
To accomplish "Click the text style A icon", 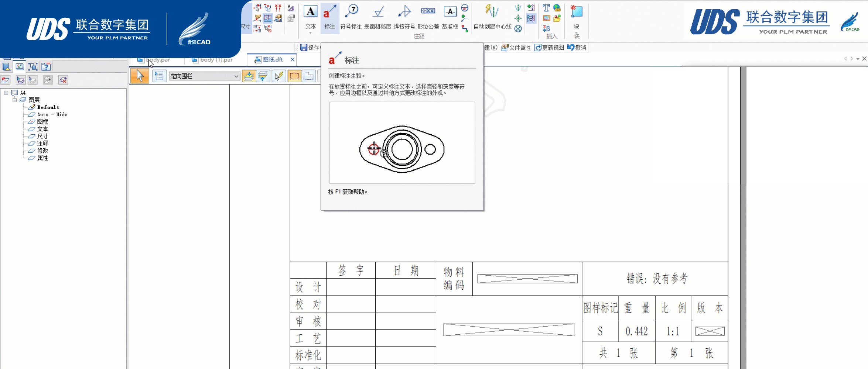I will coord(291,8).
